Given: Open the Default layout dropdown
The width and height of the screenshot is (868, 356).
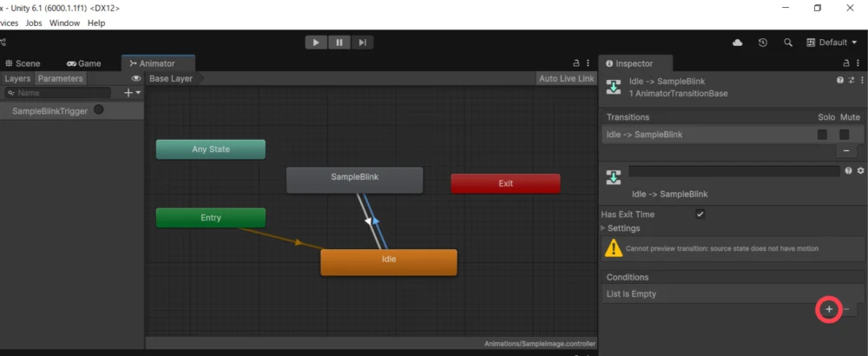Looking at the screenshot, I should coord(832,43).
